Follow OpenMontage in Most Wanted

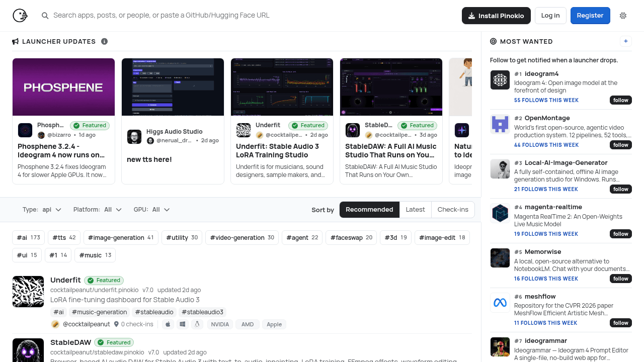click(x=621, y=145)
